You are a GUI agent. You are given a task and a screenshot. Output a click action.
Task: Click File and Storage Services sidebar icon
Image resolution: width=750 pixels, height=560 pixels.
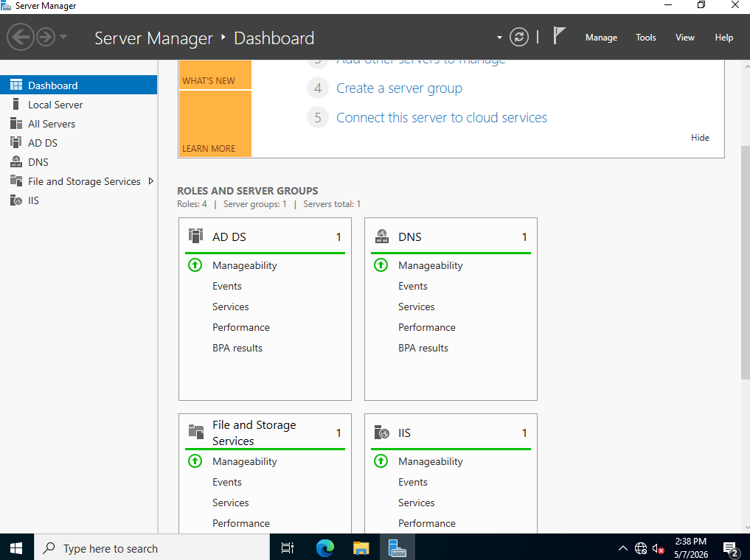tap(15, 181)
